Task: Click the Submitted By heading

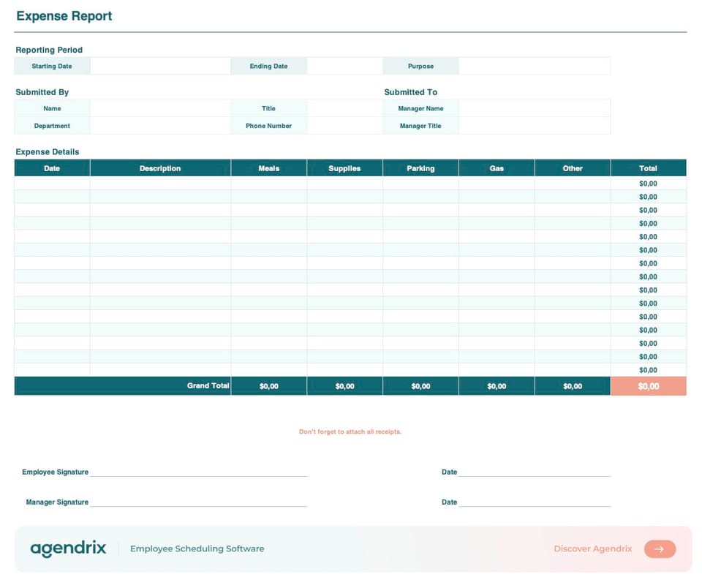Action: (42, 92)
